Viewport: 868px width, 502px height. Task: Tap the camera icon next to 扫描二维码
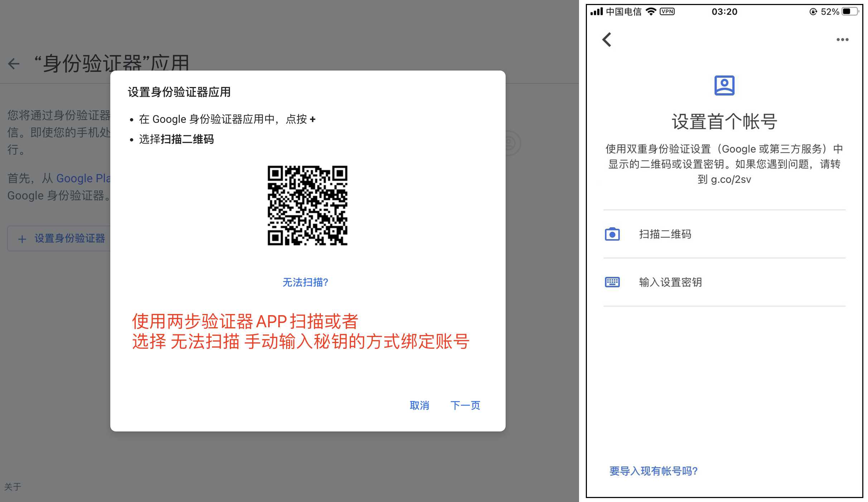(613, 234)
